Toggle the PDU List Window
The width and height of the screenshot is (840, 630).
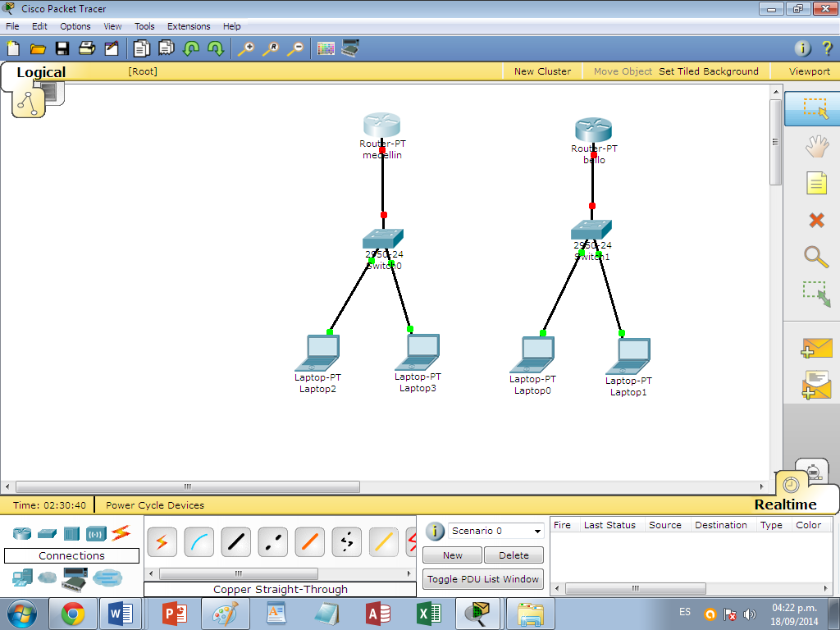[482, 579]
